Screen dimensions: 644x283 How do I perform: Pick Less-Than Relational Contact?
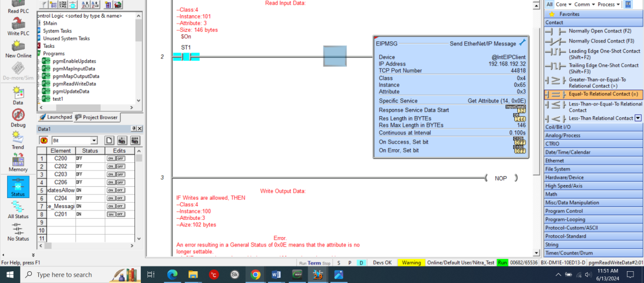pyautogui.click(x=589, y=119)
